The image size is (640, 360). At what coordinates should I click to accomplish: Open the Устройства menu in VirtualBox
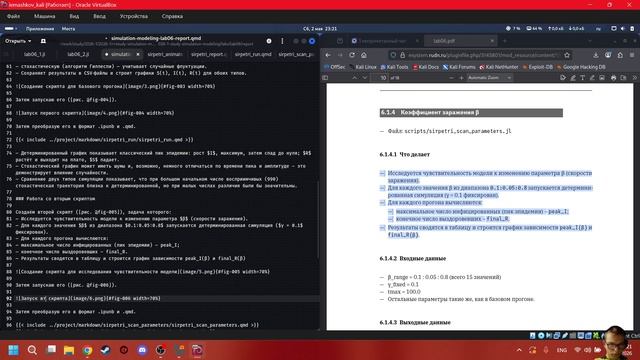point(133,16)
